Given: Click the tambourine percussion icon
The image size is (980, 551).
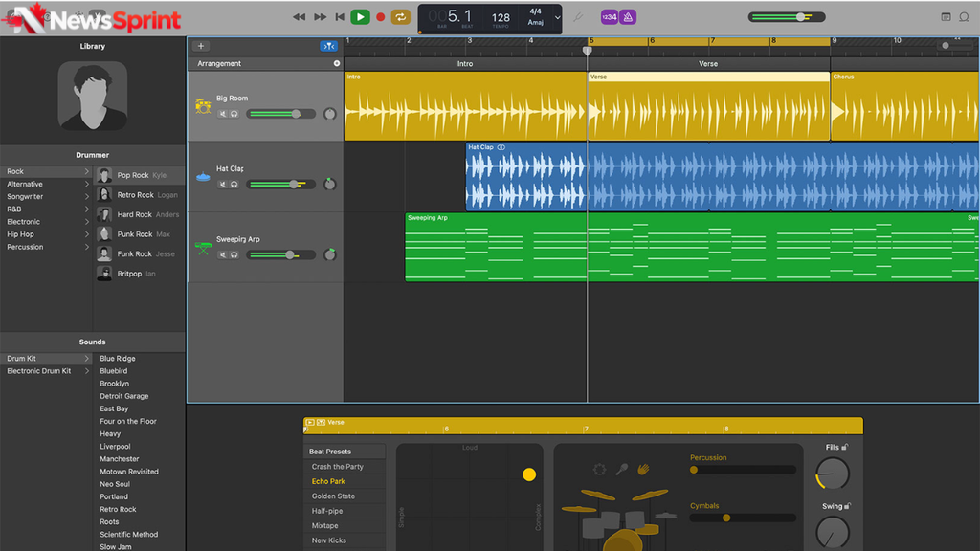Looking at the screenshot, I should click(599, 469).
